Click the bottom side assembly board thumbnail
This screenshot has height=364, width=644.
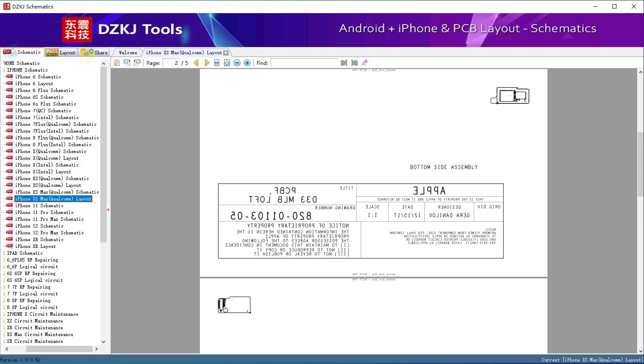[x=510, y=95]
